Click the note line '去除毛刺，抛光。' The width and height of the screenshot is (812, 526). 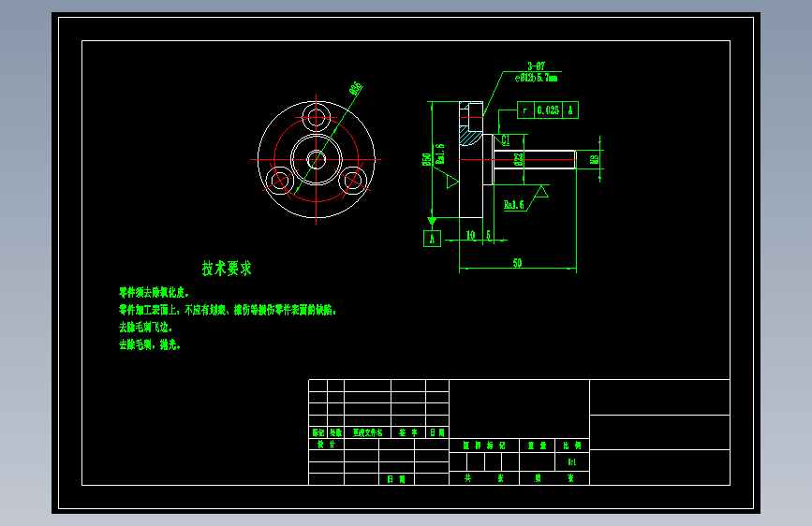tap(150, 344)
